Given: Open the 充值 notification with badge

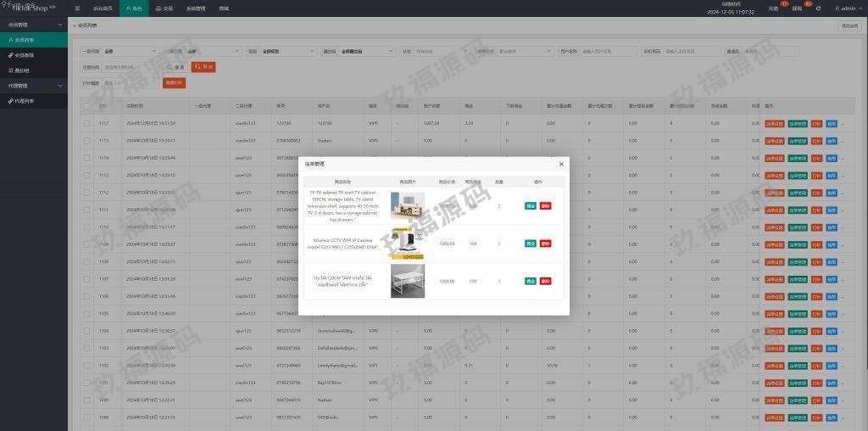Looking at the screenshot, I should [773, 8].
